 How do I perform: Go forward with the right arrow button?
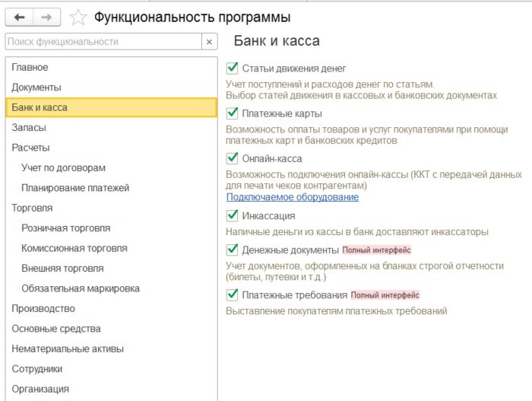coord(47,17)
